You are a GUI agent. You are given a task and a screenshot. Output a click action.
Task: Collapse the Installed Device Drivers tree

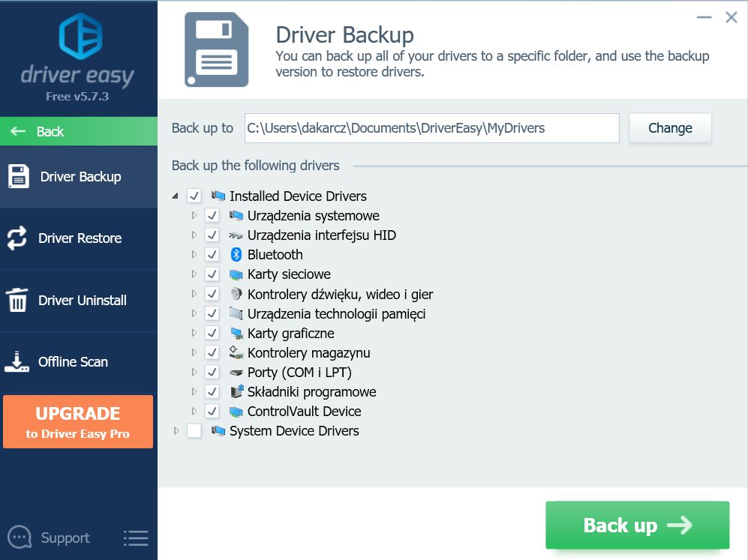click(x=176, y=196)
